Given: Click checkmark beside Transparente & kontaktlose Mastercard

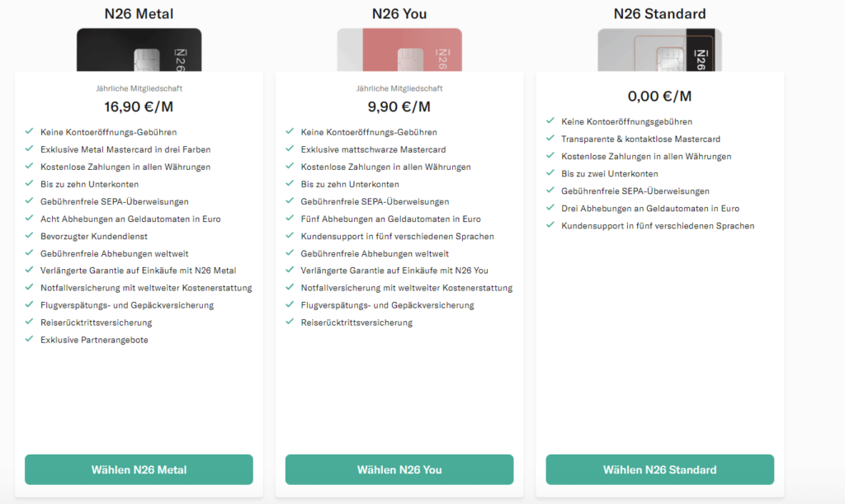Looking at the screenshot, I should 550,139.
